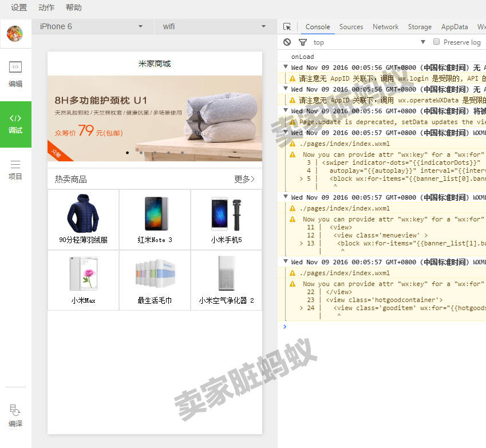
Task: Switch to the AppData tab
Action: point(455,27)
